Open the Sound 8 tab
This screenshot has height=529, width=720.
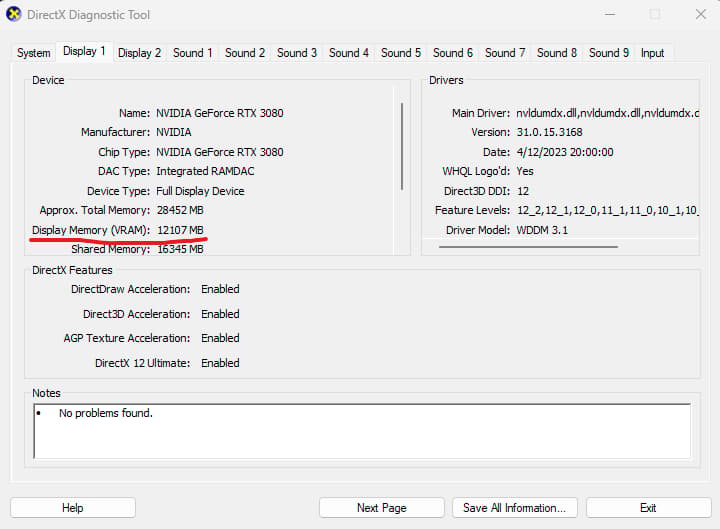click(557, 53)
